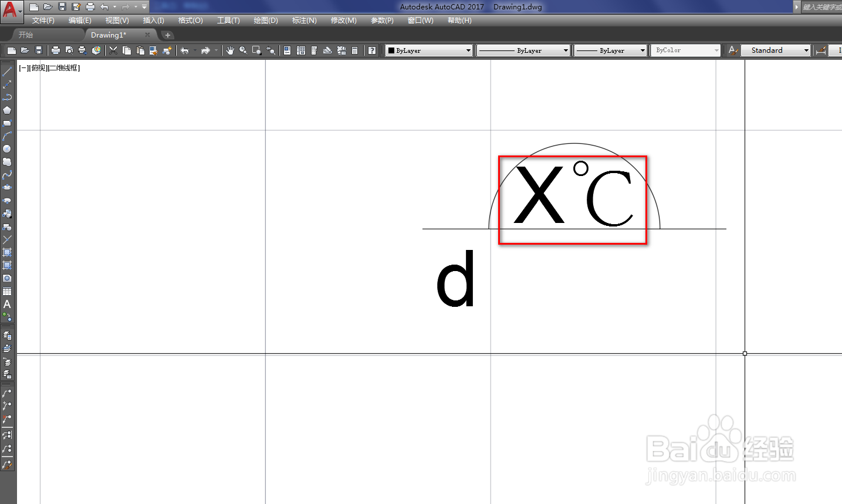Viewport: 842px width, 504px height.
Task: Open the 文件(F) menu
Action: pos(43,21)
